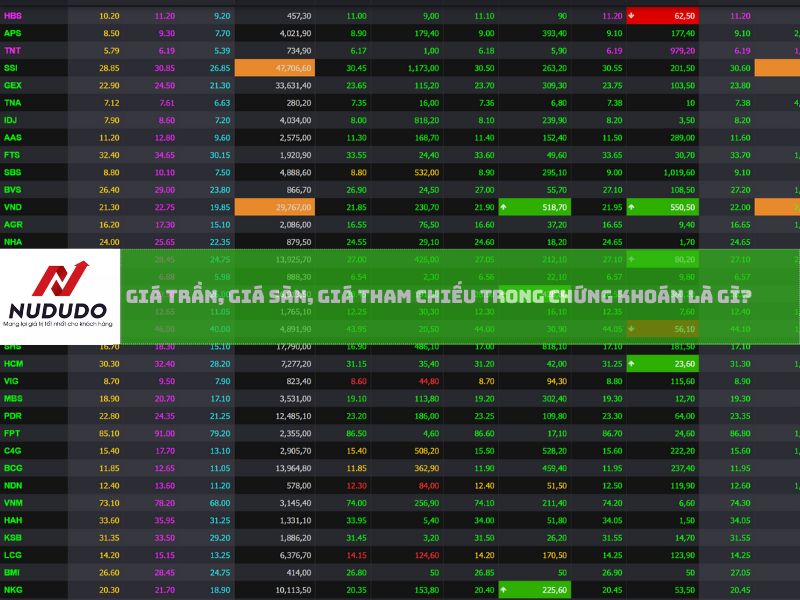The image size is (800, 600).
Task: Click the up arrow beside 518,70
Action: pyautogui.click(x=504, y=207)
